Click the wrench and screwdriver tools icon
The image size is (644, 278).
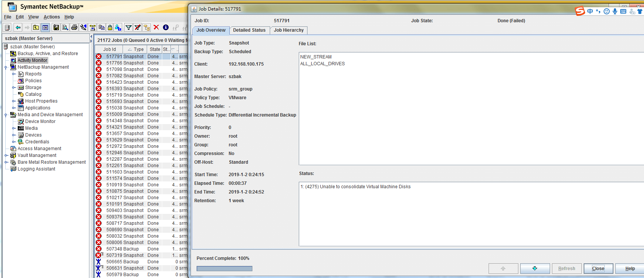coord(83,28)
